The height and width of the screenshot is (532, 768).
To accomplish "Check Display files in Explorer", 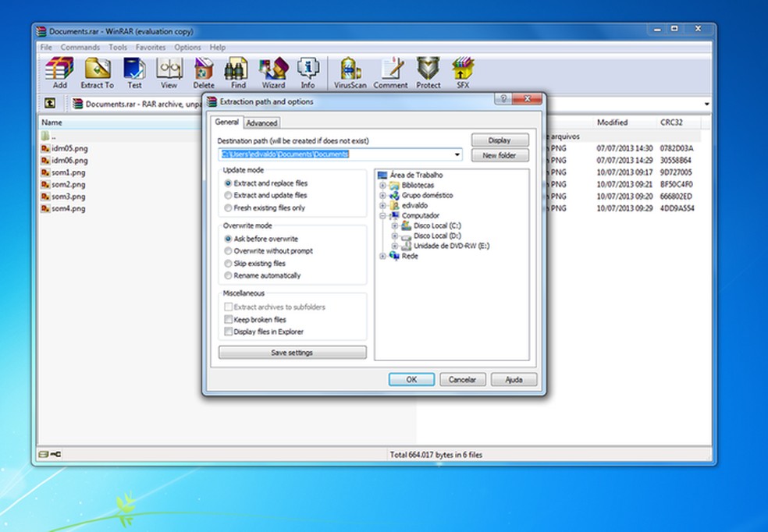I will pos(228,332).
